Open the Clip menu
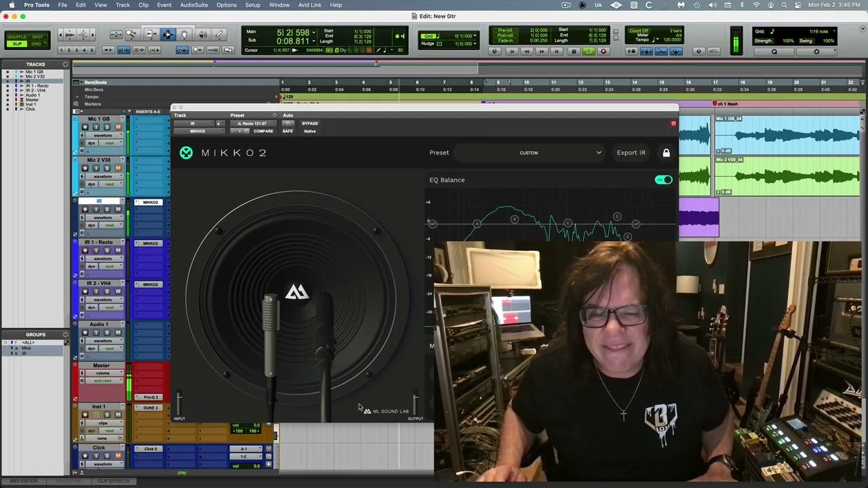This screenshot has width=868, height=488. [144, 5]
